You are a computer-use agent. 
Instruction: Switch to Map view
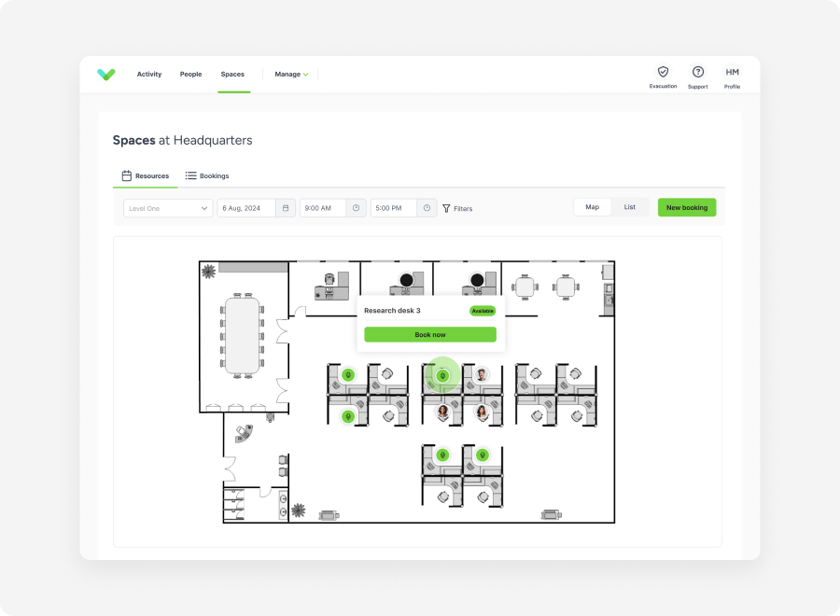592,207
